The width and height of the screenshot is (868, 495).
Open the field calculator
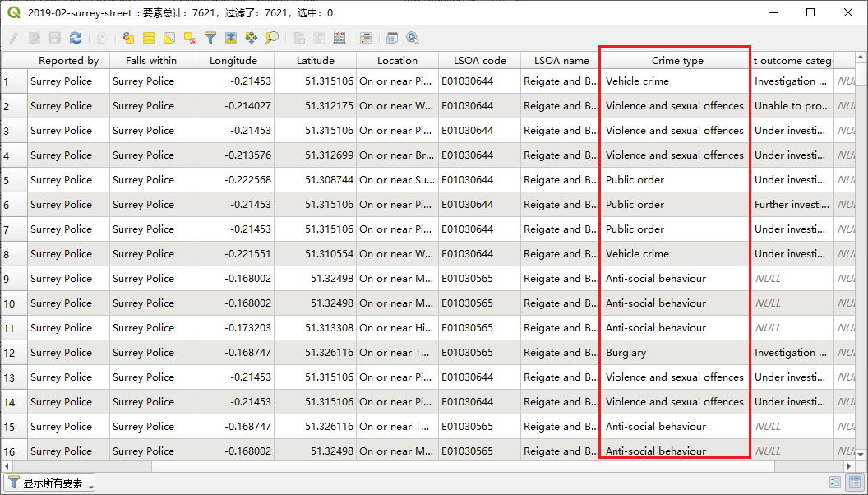pos(340,38)
